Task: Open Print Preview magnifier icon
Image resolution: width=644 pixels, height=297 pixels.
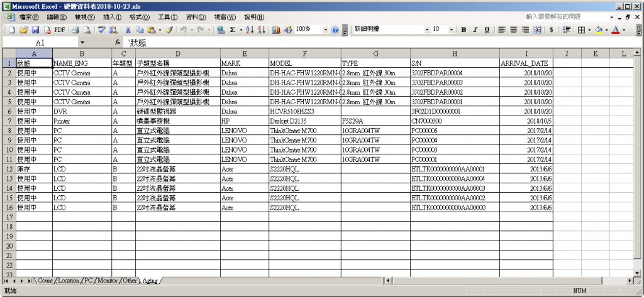Action: [x=87, y=30]
